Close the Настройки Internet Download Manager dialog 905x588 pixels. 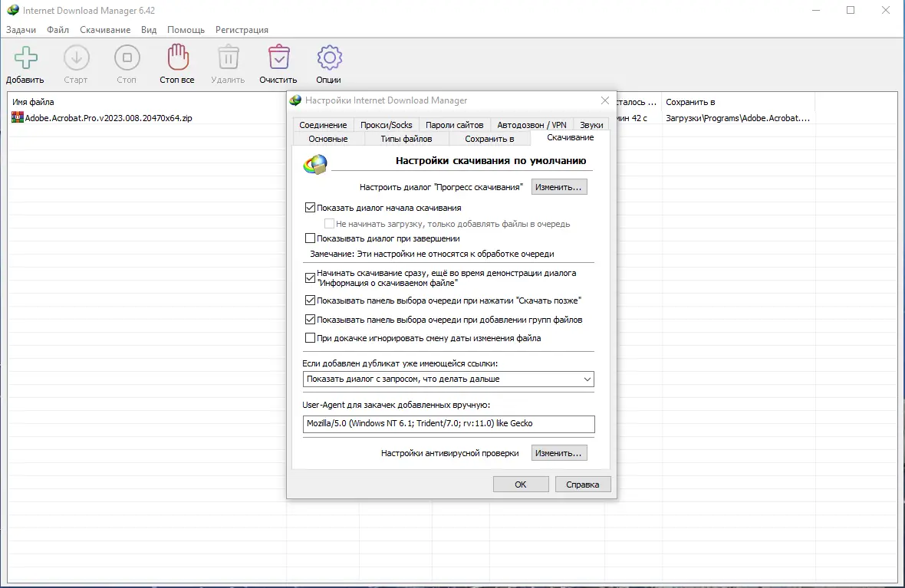604,100
